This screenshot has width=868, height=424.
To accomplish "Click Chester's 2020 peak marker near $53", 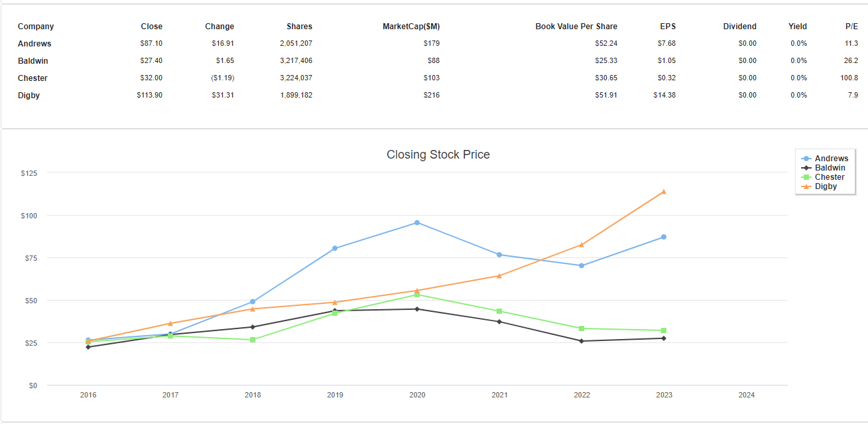I will click(x=416, y=295).
